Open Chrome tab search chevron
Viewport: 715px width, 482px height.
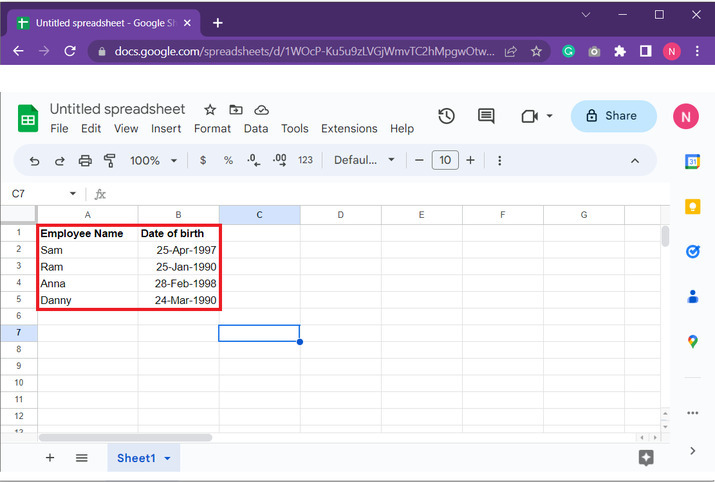click(586, 15)
